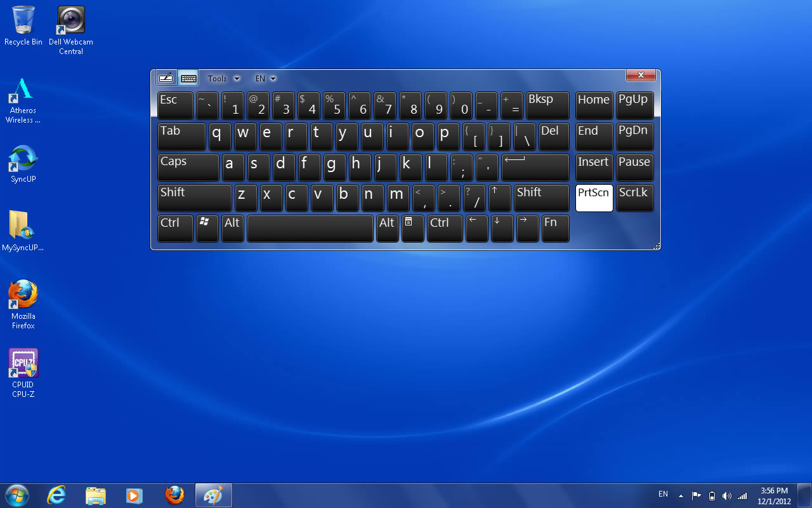Switch to Paint in the taskbar
This screenshot has height=508, width=812.
[x=213, y=495]
